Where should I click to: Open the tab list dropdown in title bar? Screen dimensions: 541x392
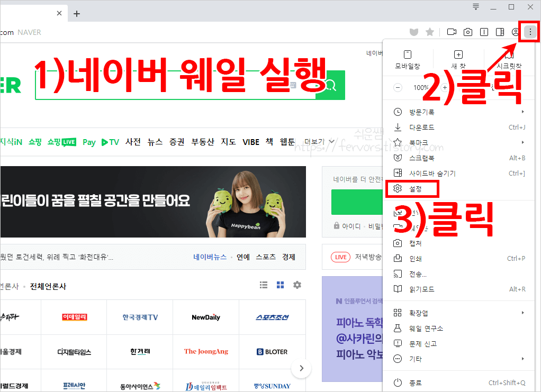(476, 6)
